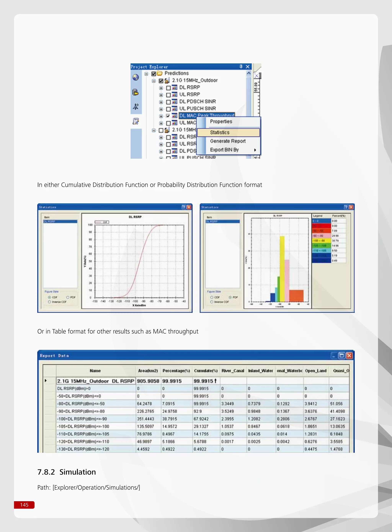Select PDF radio in the CDF-curve Statistics window
This screenshot has height=532, width=392.
pos(68,297)
